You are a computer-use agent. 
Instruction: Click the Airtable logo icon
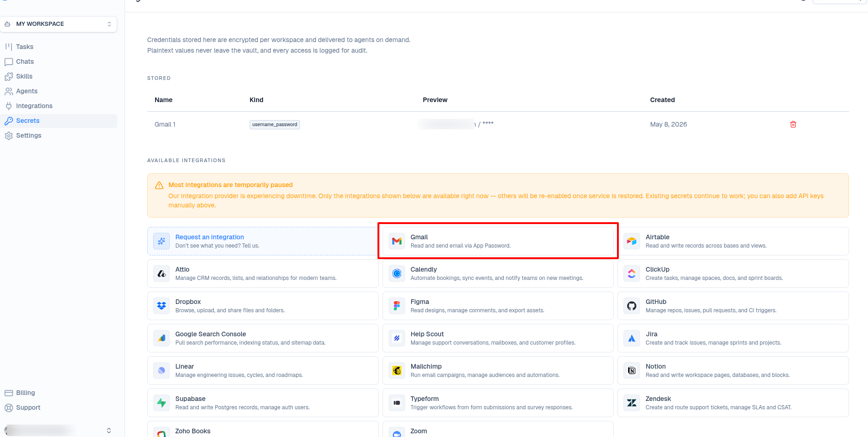(x=632, y=241)
